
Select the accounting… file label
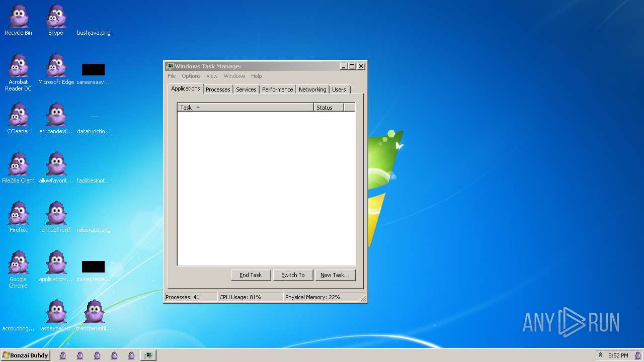(x=18, y=328)
